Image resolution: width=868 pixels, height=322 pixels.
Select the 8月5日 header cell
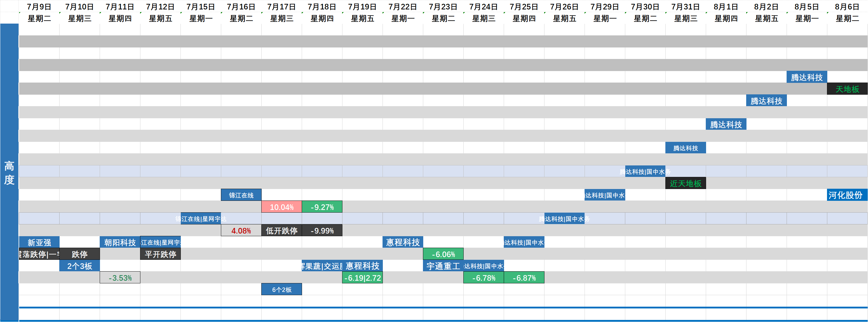point(807,6)
